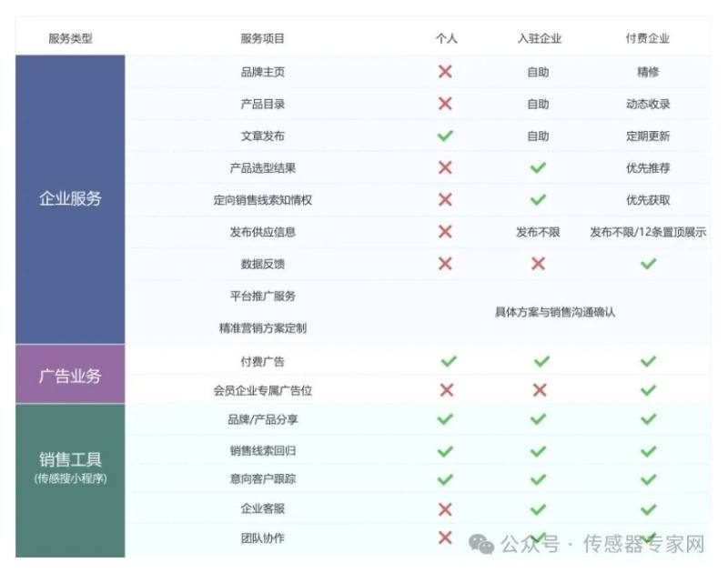Click the 具体方案与销售沟通确认 text
This screenshot has height=573, width=728.
point(555,312)
